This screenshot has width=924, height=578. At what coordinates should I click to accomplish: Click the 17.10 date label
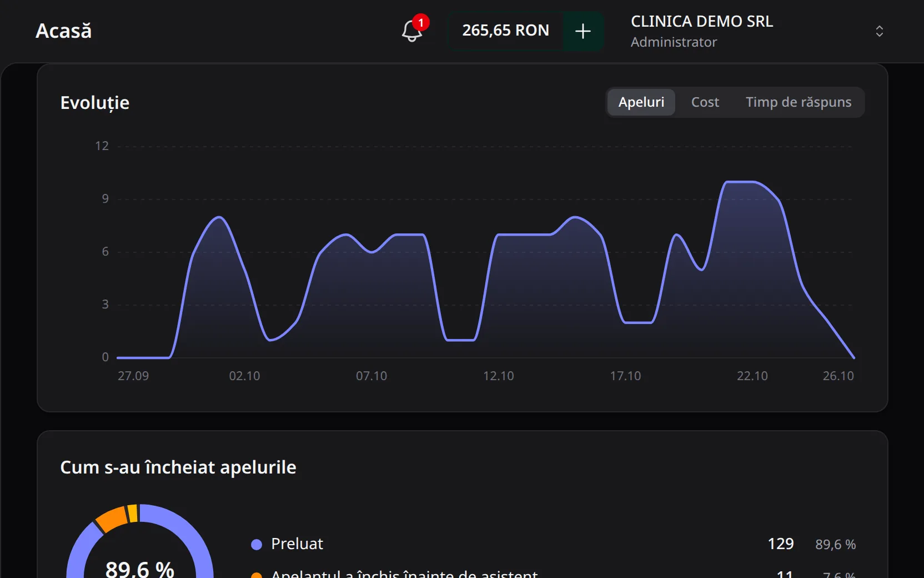click(x=625, y=376)
